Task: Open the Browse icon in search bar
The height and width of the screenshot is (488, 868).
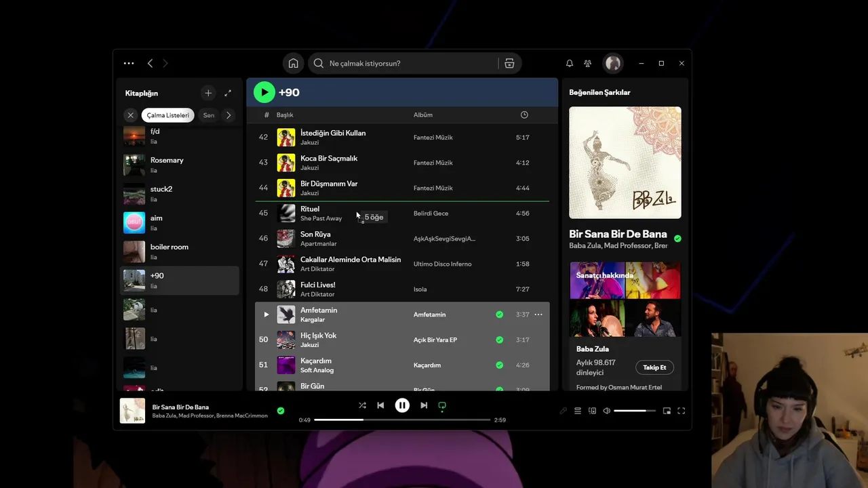Action: 509,63
